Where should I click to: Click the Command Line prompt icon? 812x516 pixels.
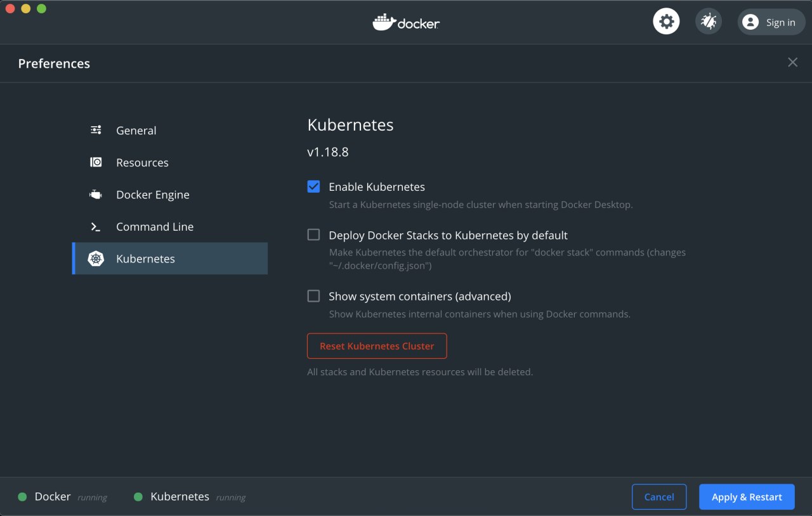96,226
